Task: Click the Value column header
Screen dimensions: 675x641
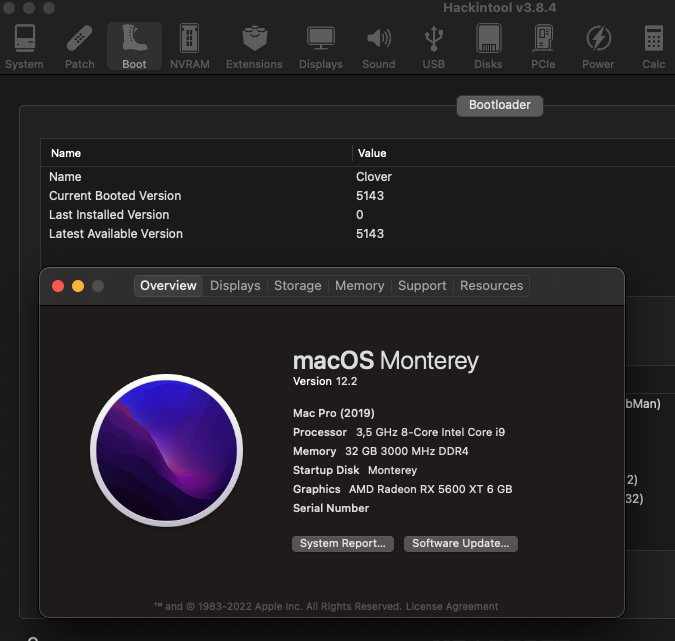Action: (372, 153)
